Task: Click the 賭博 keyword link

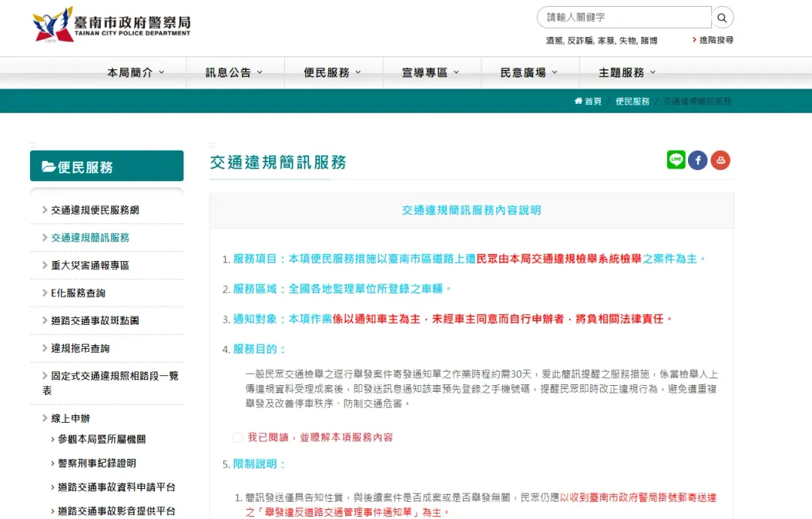Action: coord(649,41)
